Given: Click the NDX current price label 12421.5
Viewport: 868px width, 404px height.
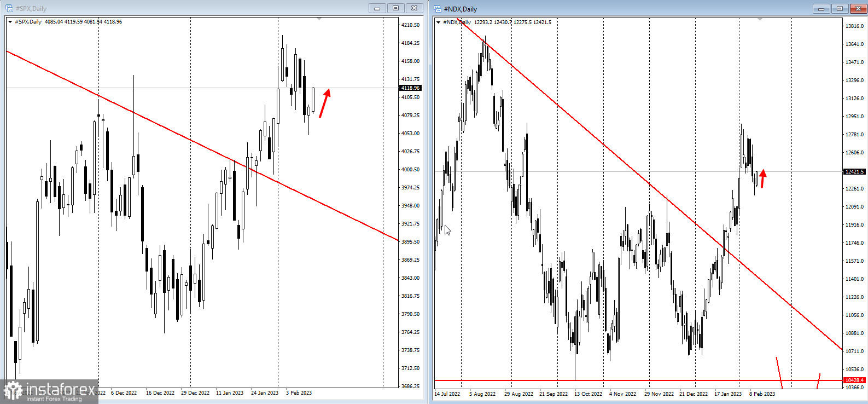Looking at the screenshot, I should click(x=854, y=171).
